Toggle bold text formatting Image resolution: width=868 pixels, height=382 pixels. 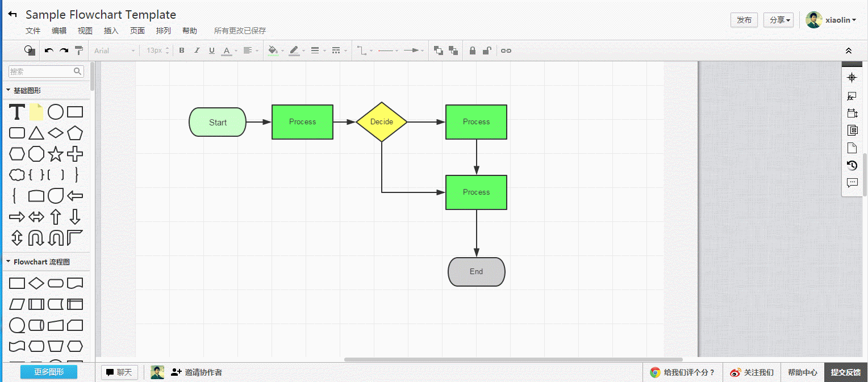(181, 51)
